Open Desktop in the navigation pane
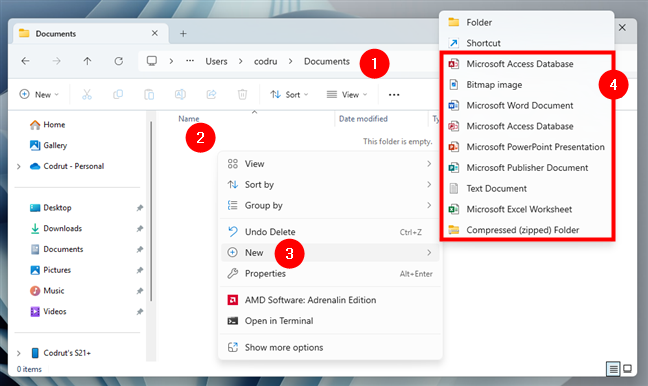 coord(51,207)
